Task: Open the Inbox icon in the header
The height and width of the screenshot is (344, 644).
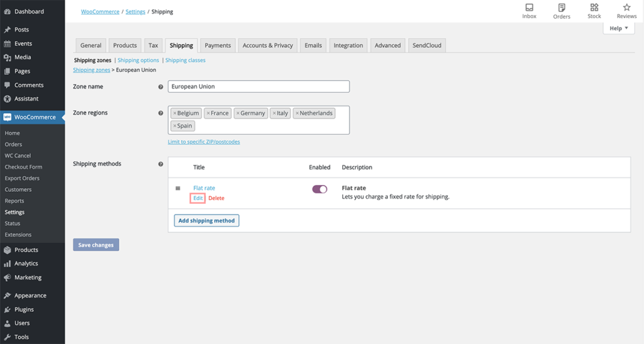Action: [529, 8]
